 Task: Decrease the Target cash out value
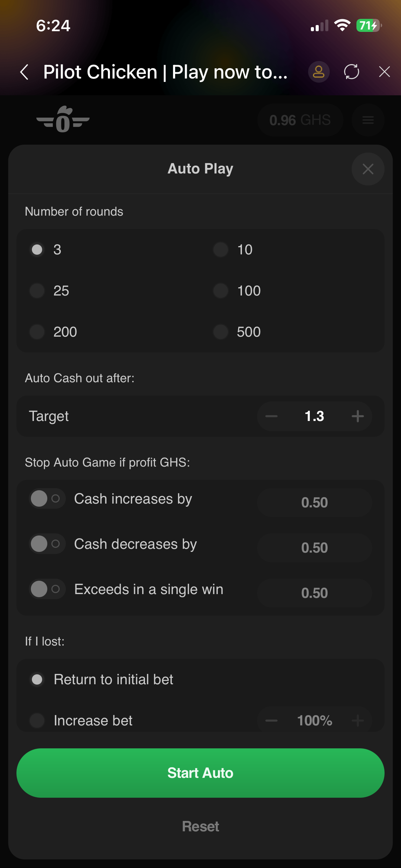pos(271,416)
